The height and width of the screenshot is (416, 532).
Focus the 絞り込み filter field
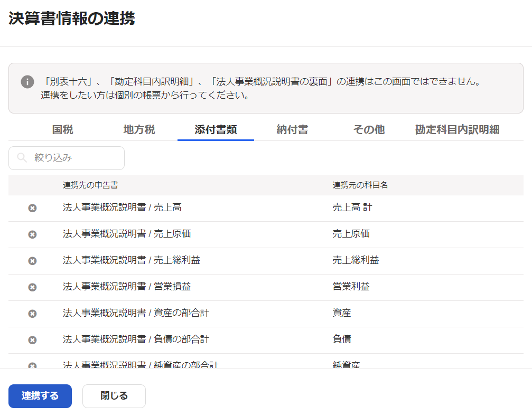point(67,158)
